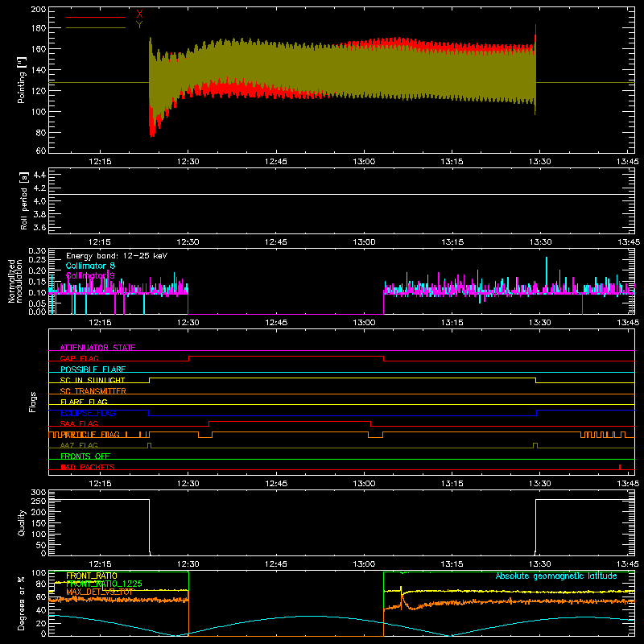Click the blue ECLIPSE_FLAG label

tap(88, 413)
